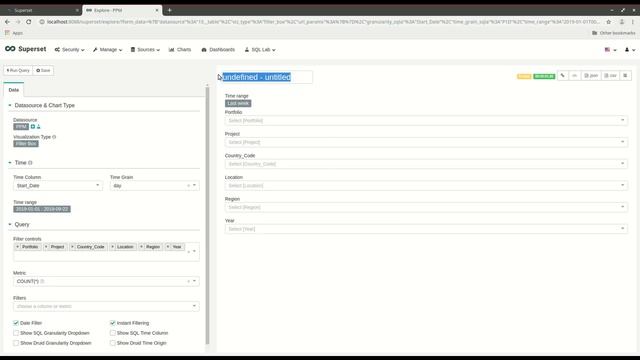The image size is (640, 360).
Task: Open the user profile menu
Action: [x=630, y=49]
